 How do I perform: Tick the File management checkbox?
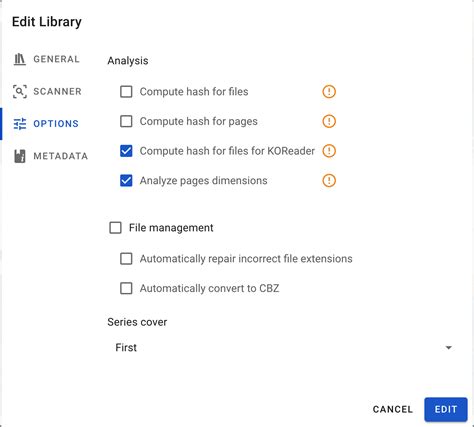115,228
